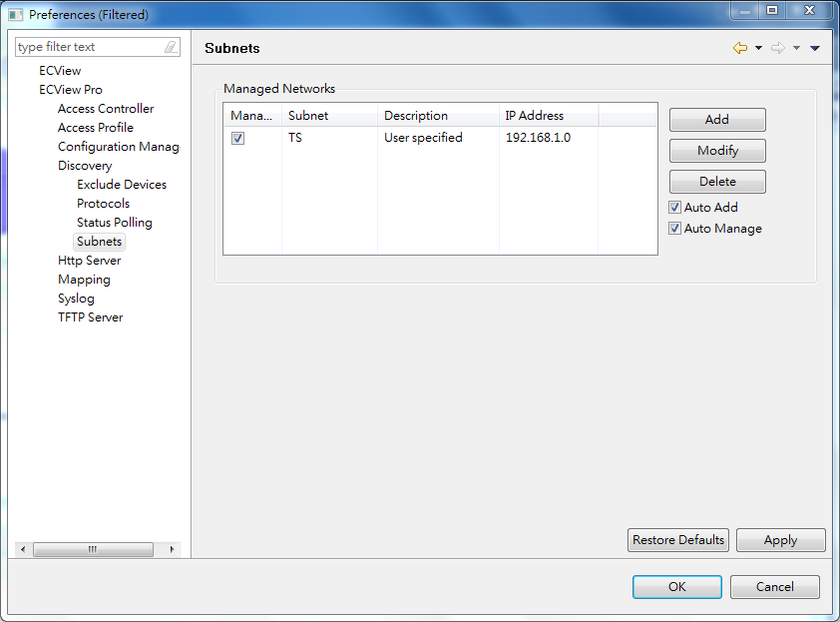
Task: Close the Preferences window
Action: click(x=810, y=11)
